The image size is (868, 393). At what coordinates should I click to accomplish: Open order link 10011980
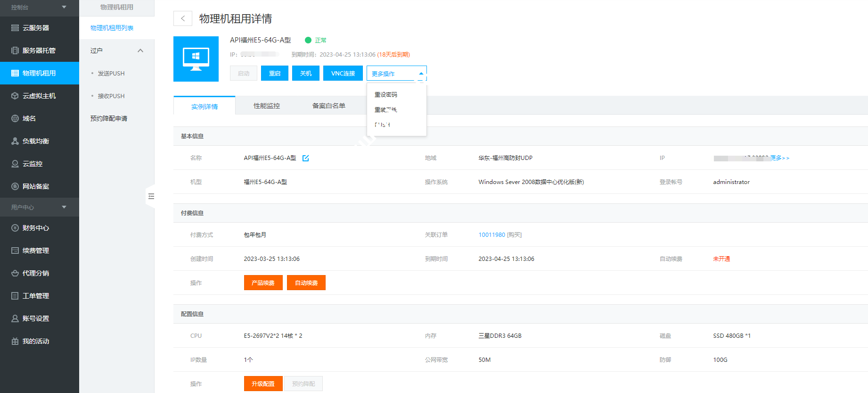pyautogui.click(x=491, y=235)
